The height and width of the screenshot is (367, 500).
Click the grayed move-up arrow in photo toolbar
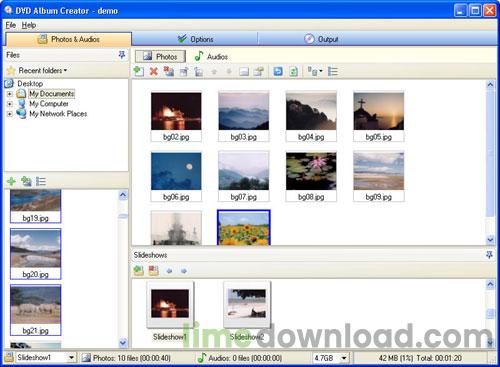pyautogui.click(x=214, y=71)
